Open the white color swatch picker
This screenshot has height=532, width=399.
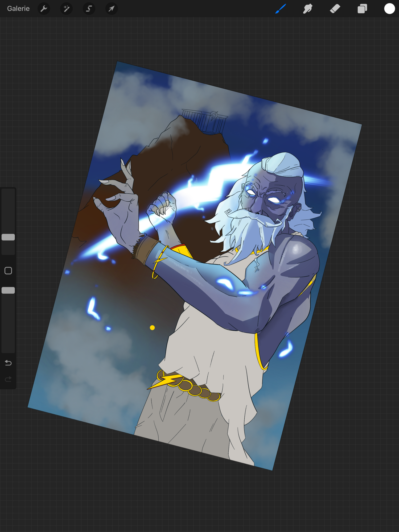[389, 9]
